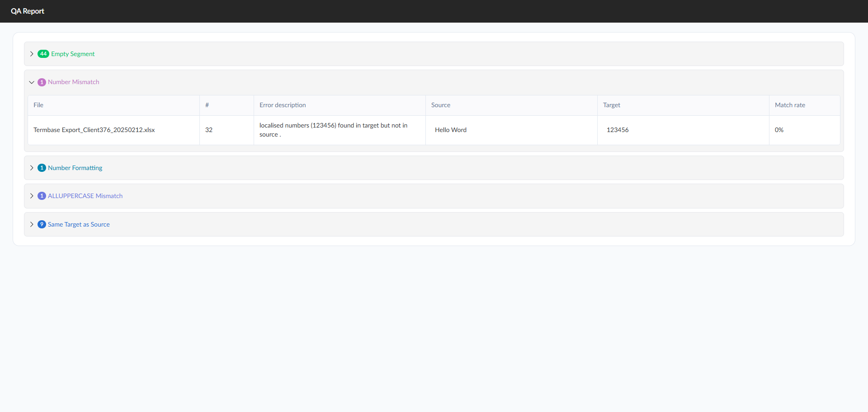This screenshot has width=868, height=412.
Task: Click the green 44 count badge
Action: click(x=43, y=54)
